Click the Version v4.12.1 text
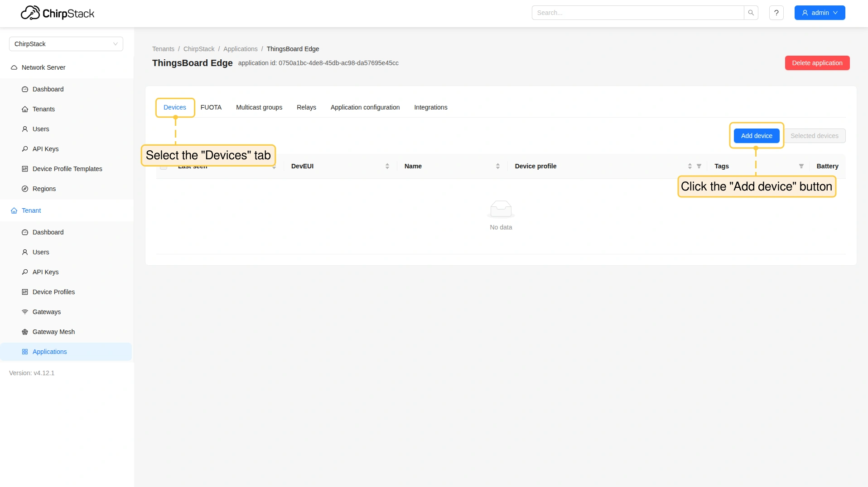 pyautogui.click(x=32, y=373)
